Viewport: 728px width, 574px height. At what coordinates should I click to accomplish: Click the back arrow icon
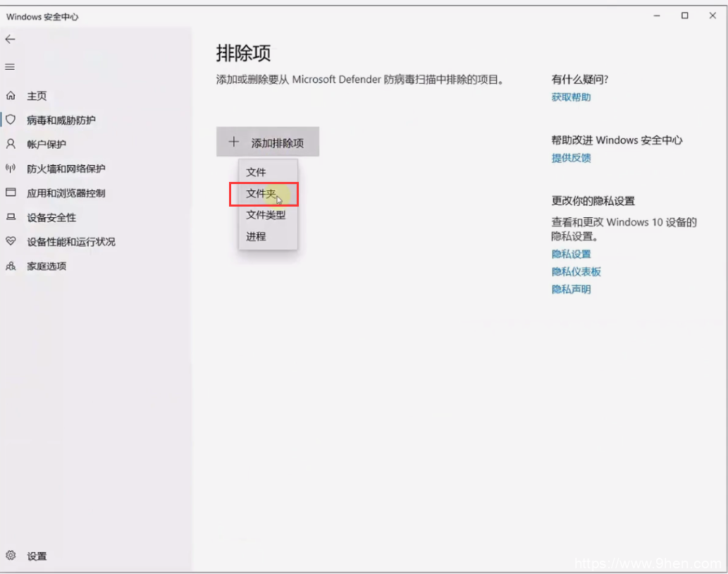pos(10,39)
